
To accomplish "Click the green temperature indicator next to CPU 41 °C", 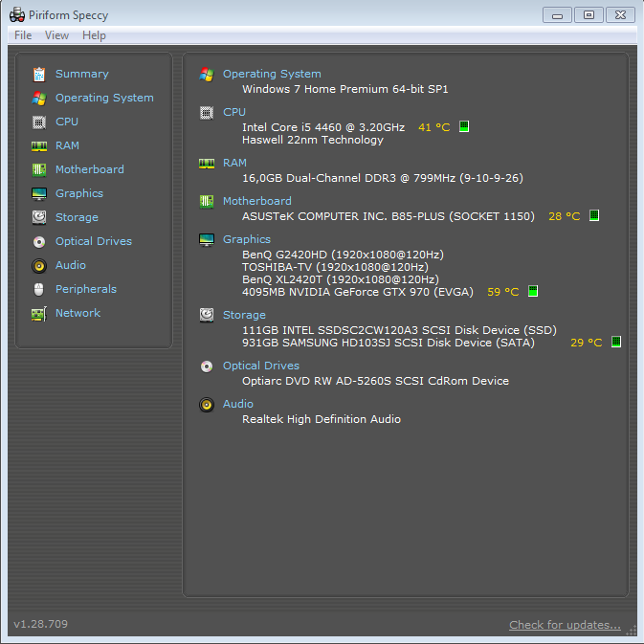I will (x=464, y=126).
